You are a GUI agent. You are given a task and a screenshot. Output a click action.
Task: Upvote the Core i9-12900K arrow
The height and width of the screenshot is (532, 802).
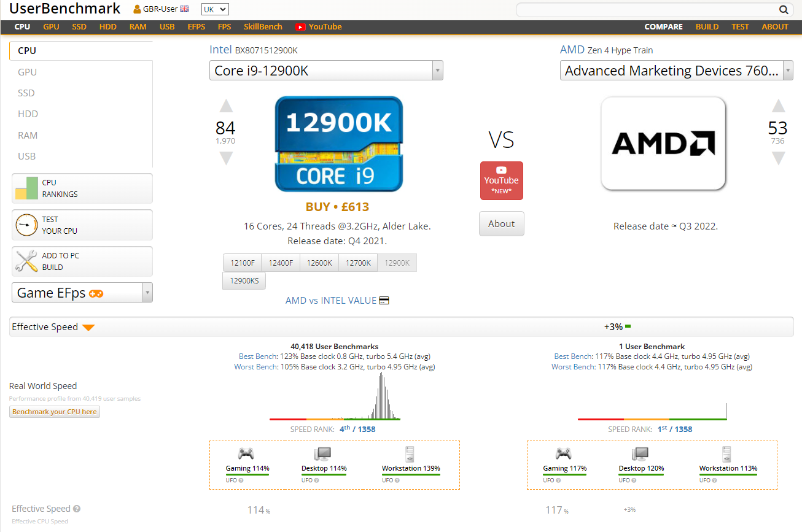pos(226,106)
